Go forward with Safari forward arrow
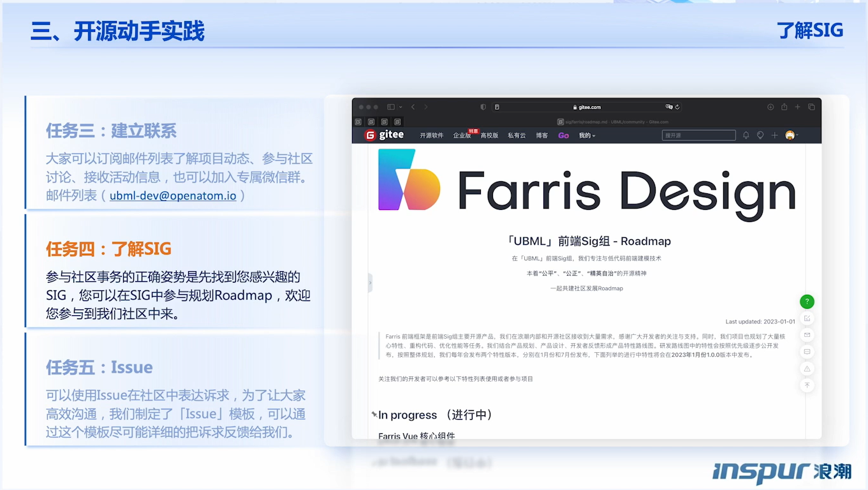 tap(426, 107)
